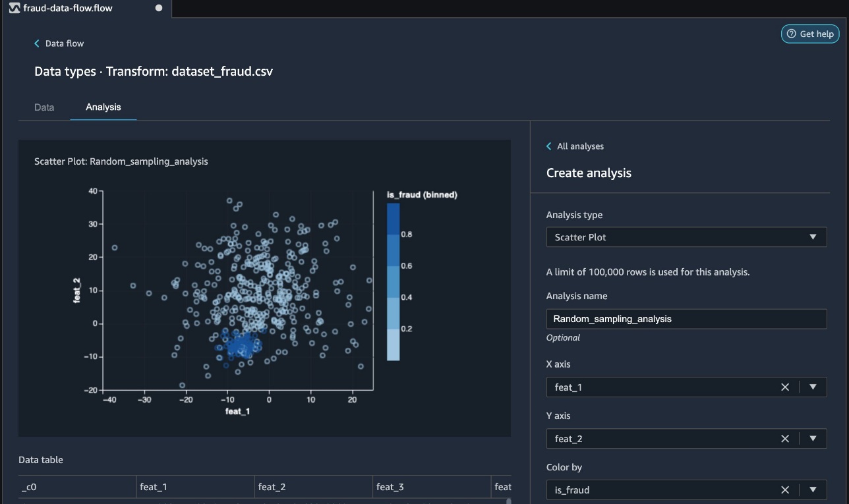Switch to the Data tab
The height and width of the screenshot is (504, 849).
[x=44, y=107]
